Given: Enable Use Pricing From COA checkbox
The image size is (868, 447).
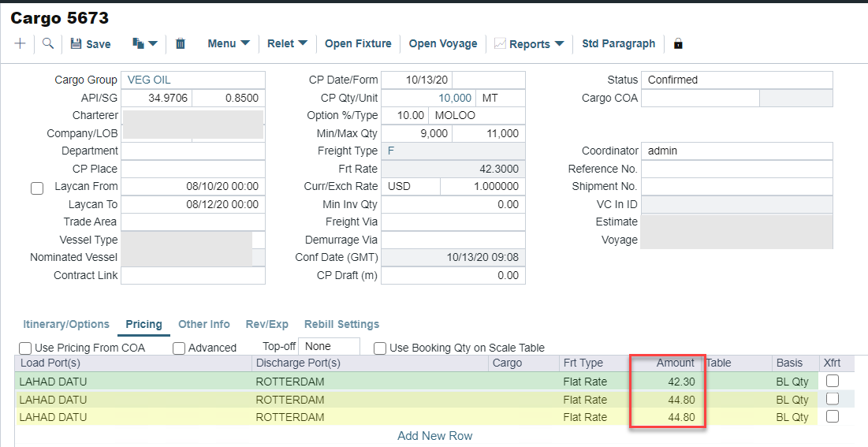Looking at the screenshot, I should pyautogui.click(x=25, y=348).
